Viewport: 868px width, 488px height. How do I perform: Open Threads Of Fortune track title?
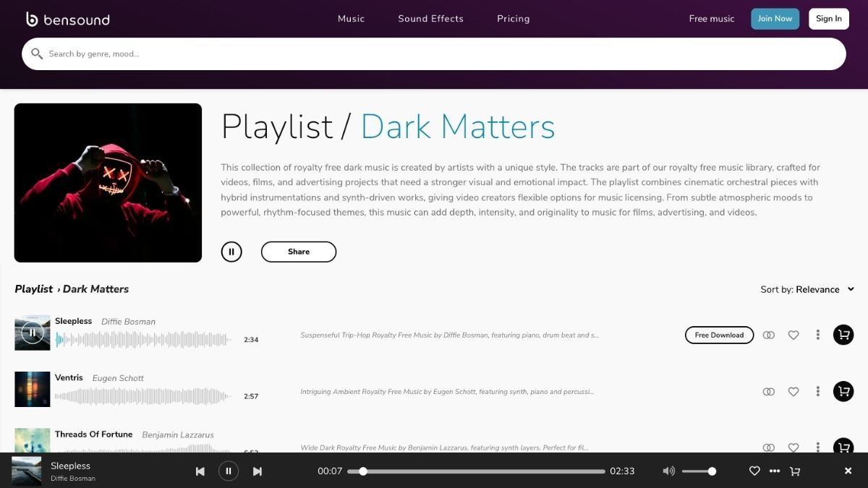94,434
